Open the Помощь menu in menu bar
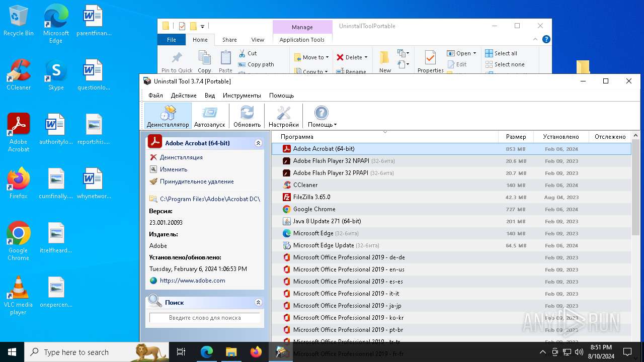644x362 pixels. coord(281,96)
